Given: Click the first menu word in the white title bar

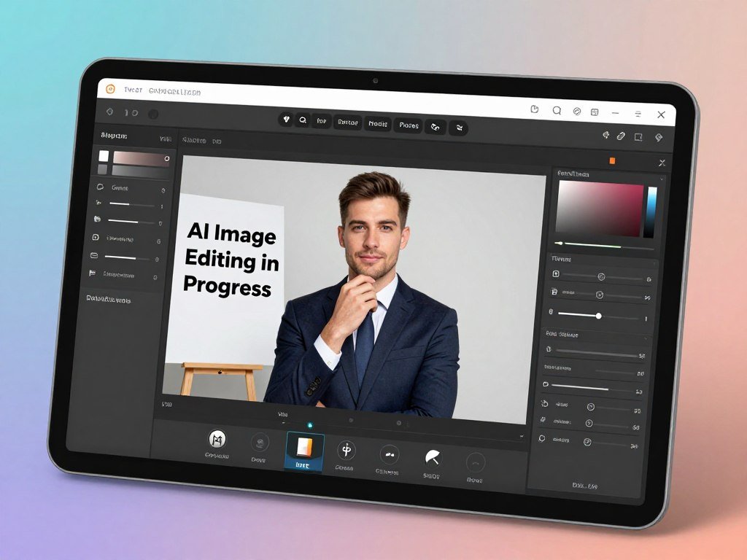Looking at the screenshot, I should (x=133, y=90).
